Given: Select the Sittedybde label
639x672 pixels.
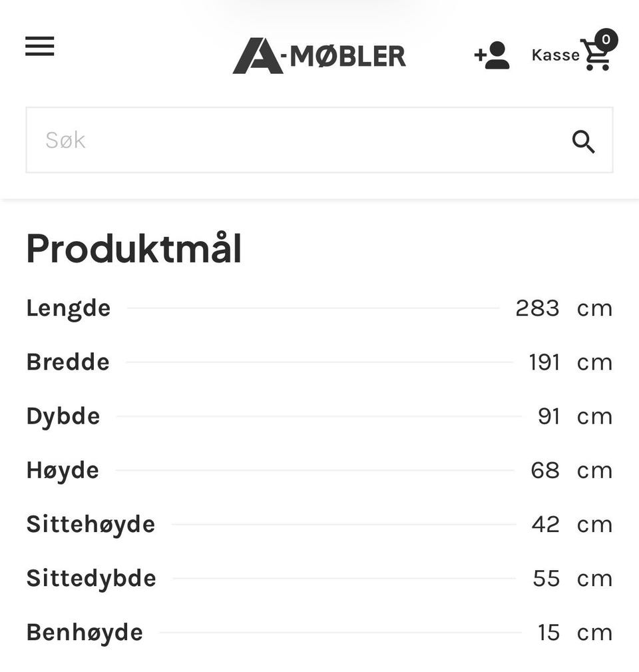Looking at the screenshot, I should tap(91, 578).
